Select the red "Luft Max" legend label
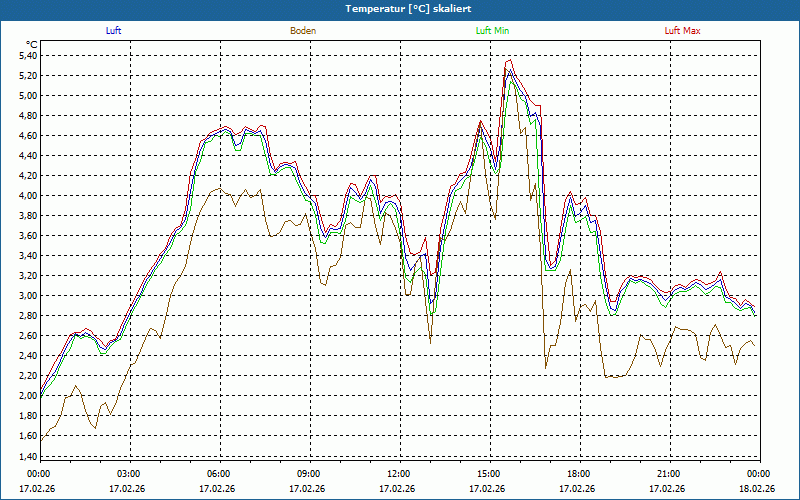800x500 pixels. [682, 31]
